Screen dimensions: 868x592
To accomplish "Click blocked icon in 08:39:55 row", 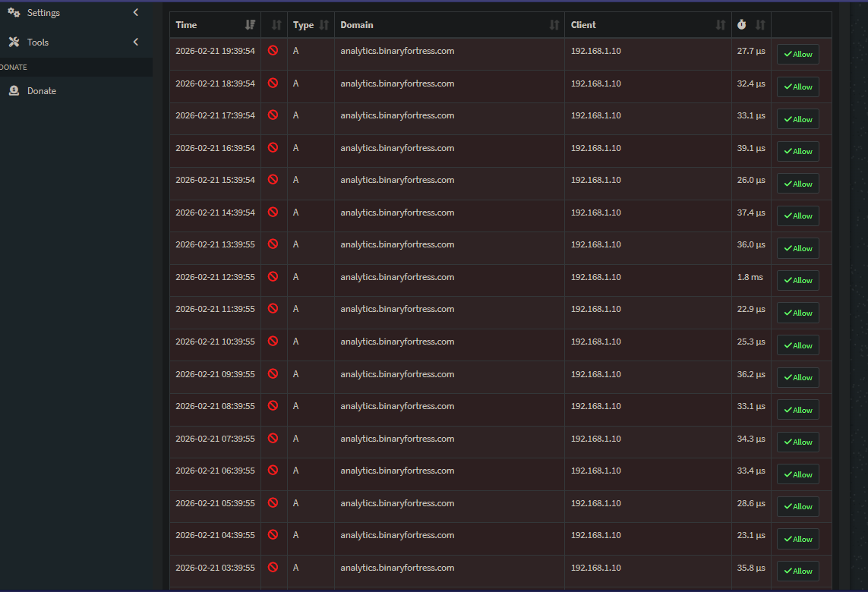I will 273,405.
